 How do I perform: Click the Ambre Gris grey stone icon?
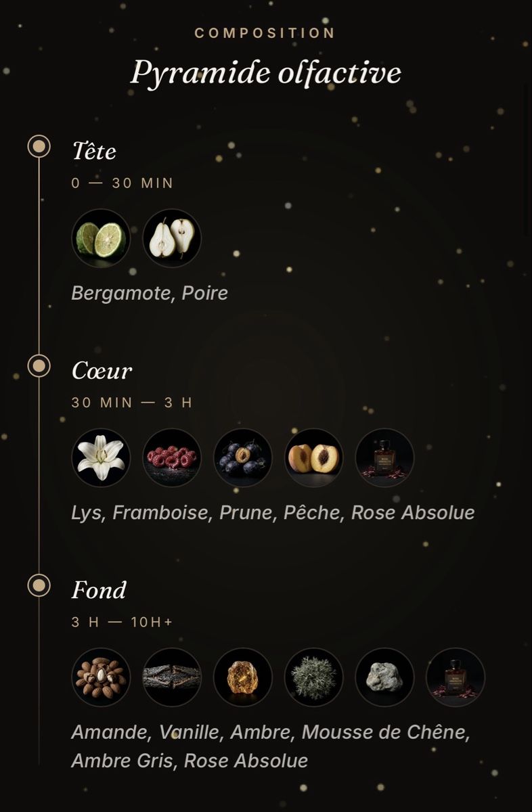[x=384, y=677]
